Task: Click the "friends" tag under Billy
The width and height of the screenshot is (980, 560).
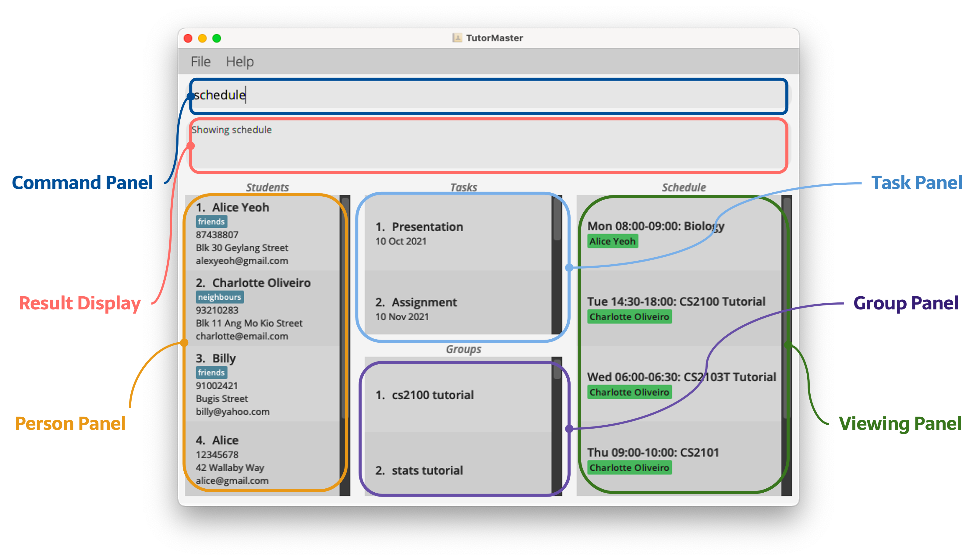Action: pyautogui.click(x=211, y=372)
